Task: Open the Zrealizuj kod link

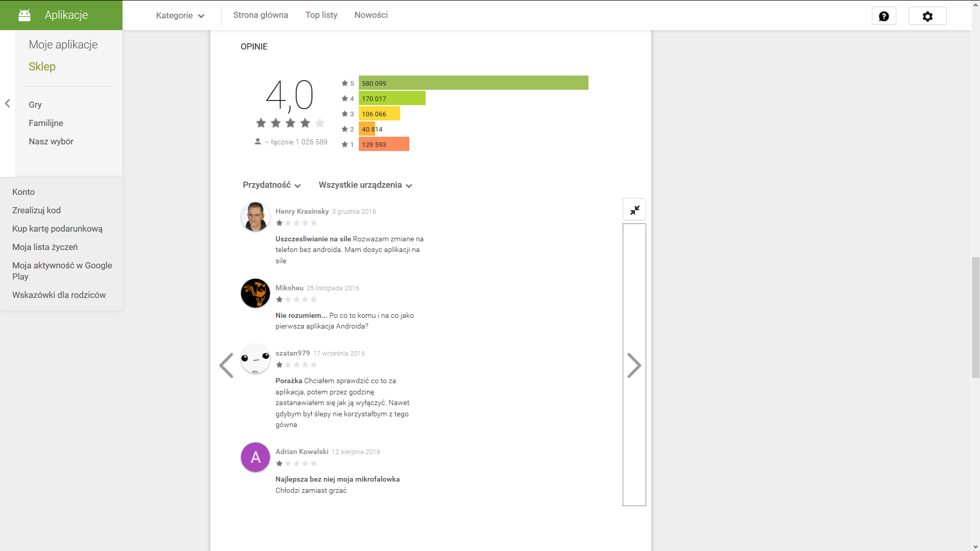Action: click(36, 210)
